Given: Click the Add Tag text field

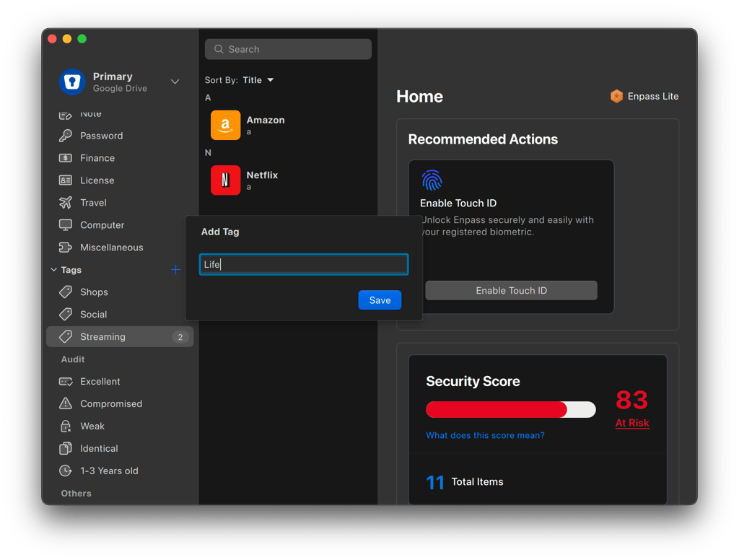Looking at the screenshot, I should pyautogui.click(x=304, y=264).
